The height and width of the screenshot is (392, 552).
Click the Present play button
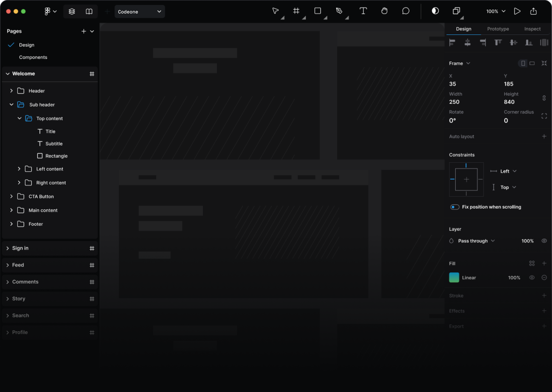pyautogui.click(x=517, y=11)
